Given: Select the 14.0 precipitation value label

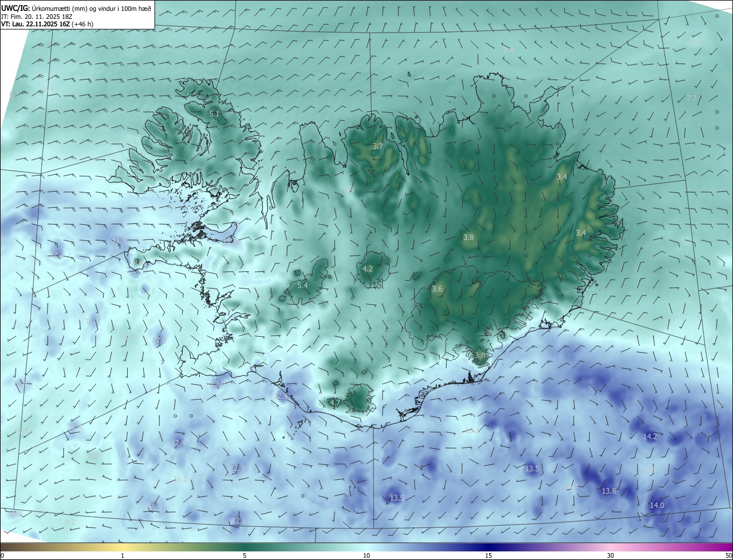Looking at the screenshot, I should pos(657,505).
